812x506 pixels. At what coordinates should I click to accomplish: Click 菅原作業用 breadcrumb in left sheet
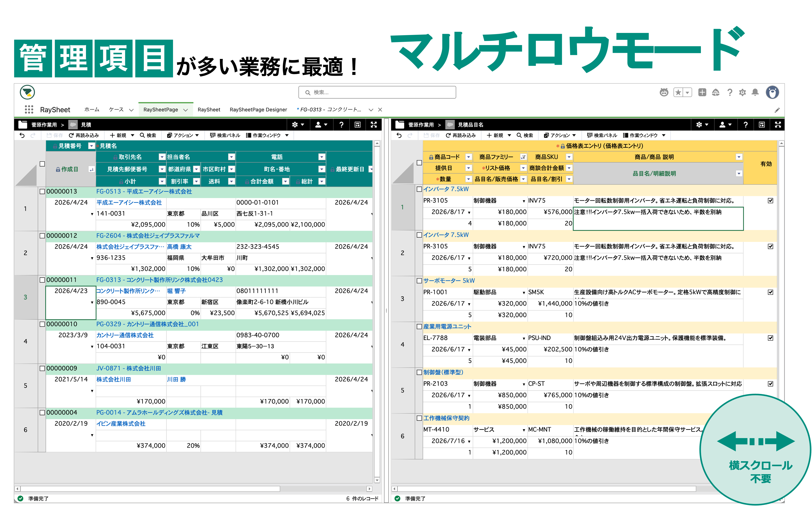coord(44,125)
